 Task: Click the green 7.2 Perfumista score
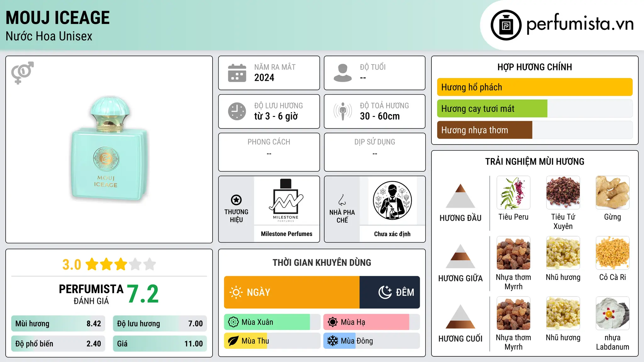[143, 294]
